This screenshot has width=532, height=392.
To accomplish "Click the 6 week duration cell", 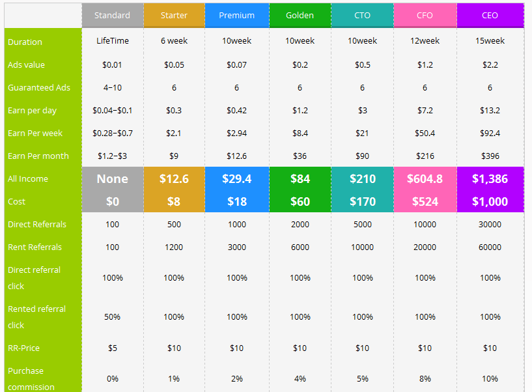I will (x=174, y=41).
